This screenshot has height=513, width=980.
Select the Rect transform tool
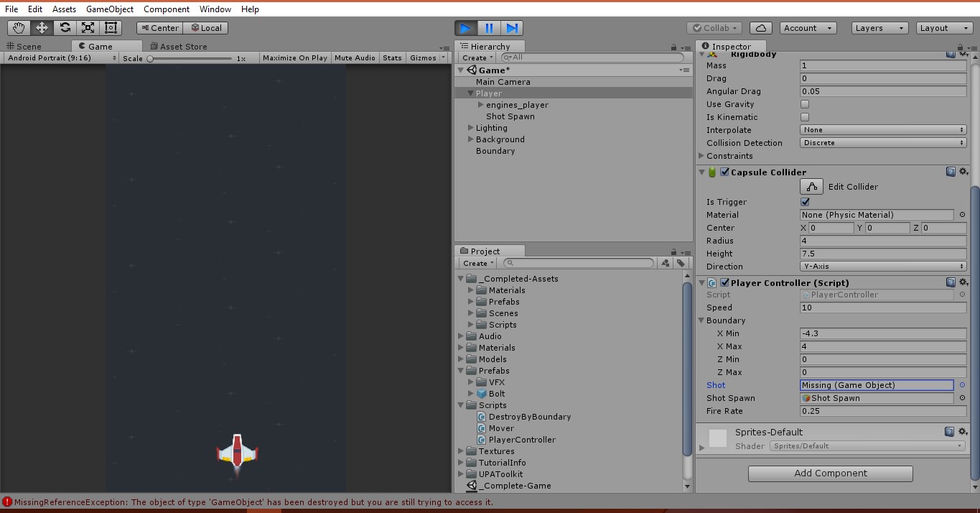point(111,27)
